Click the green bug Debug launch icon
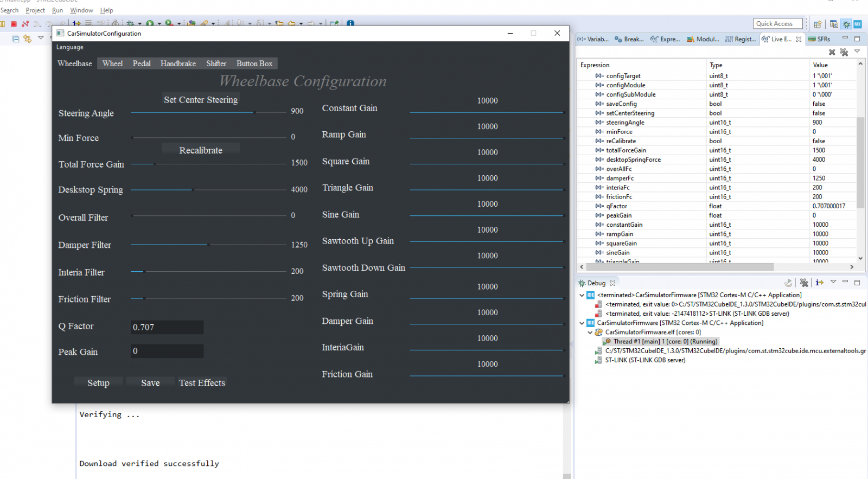This screenshot has height=479, width=868. (x=130, y=23)
